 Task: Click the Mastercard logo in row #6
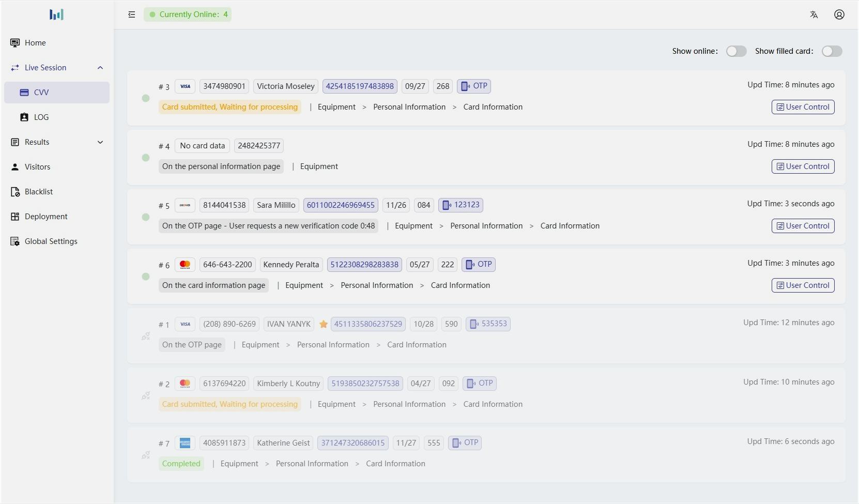pos(185,265)
